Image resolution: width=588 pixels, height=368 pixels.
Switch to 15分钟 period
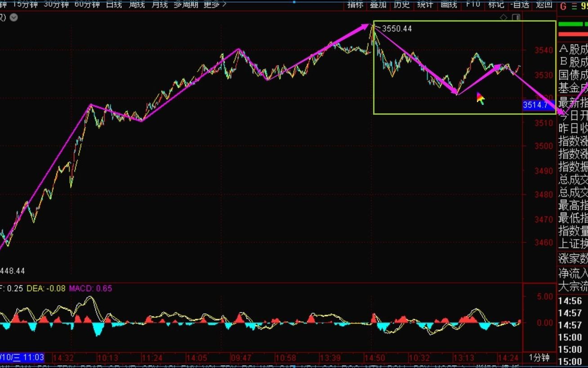pos(25,4)
